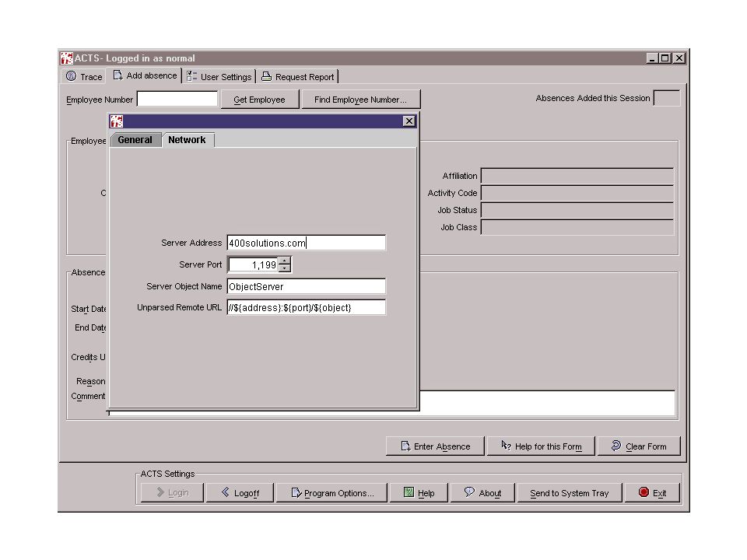The height and width of the screenshot is (560, 747).
Task: Click the ACTS application icon in title bar
Action: 67,58
